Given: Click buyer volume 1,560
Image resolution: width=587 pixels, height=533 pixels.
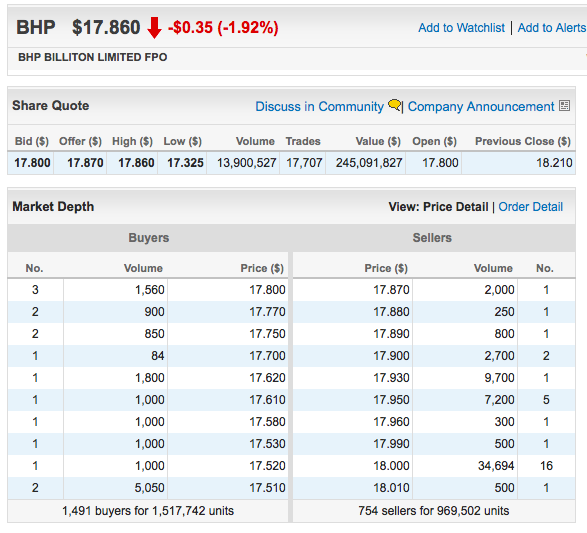Looking at the screenshot, I should pos(149,290).
